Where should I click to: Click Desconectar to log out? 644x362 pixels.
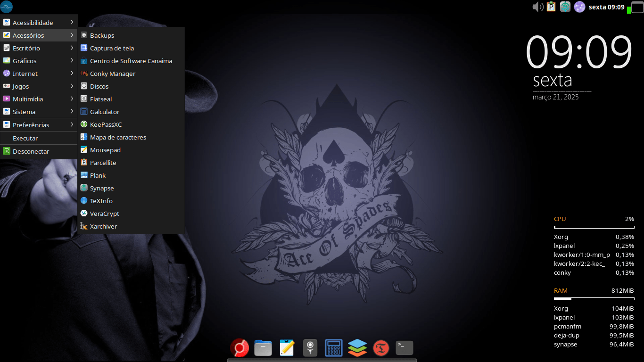point(39,151)
